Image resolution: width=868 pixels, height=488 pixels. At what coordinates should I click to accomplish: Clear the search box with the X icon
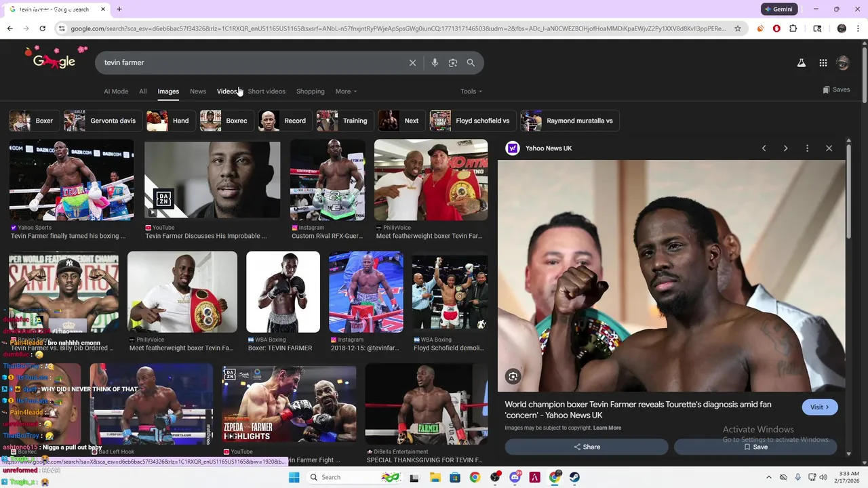pos(412,62)
